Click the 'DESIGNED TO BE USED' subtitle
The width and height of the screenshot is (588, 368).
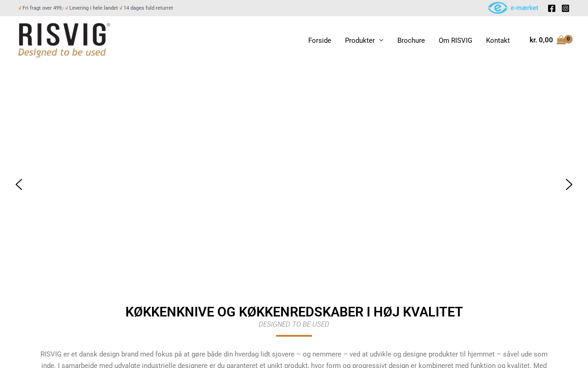click(x=294, y=324)
